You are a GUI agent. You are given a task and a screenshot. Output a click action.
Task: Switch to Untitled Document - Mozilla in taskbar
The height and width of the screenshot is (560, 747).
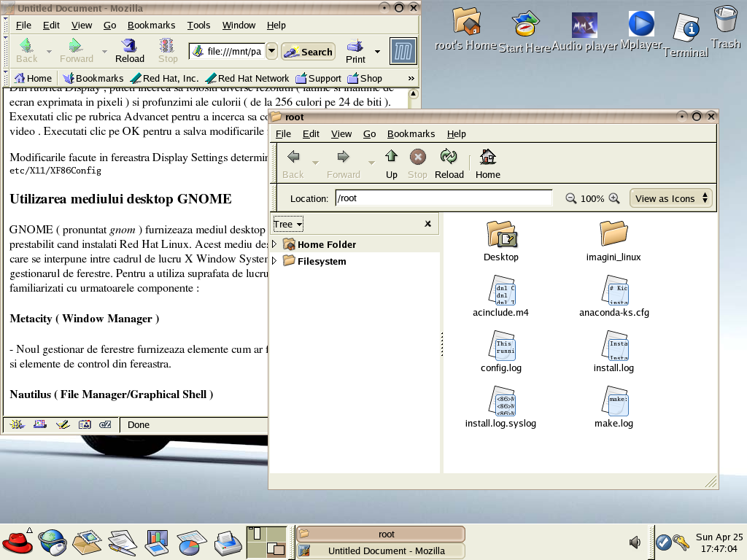(381, 551)
